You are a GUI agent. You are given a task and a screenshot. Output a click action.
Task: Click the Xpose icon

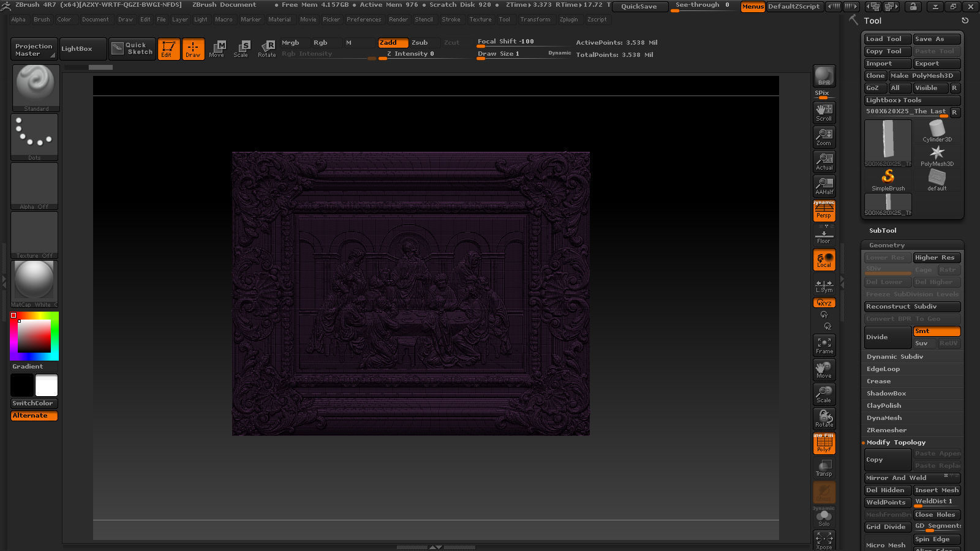pyautogui.click(x=824, y=541)
